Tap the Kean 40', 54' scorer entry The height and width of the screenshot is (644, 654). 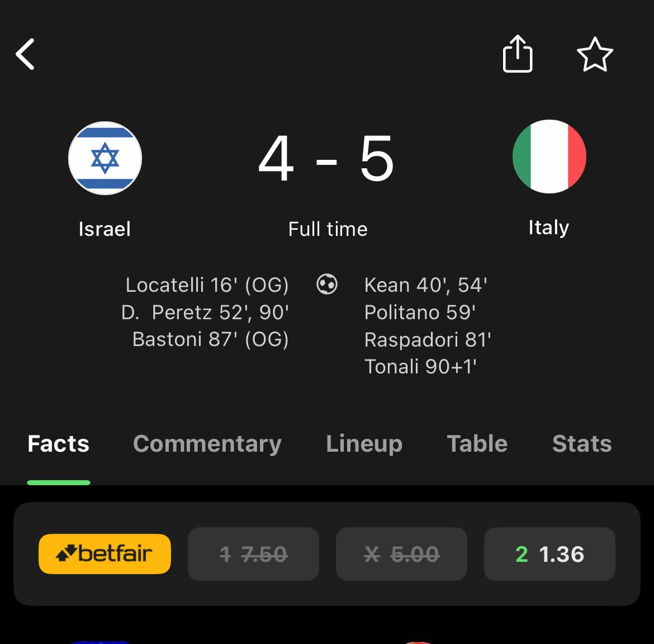pos(426,285)
